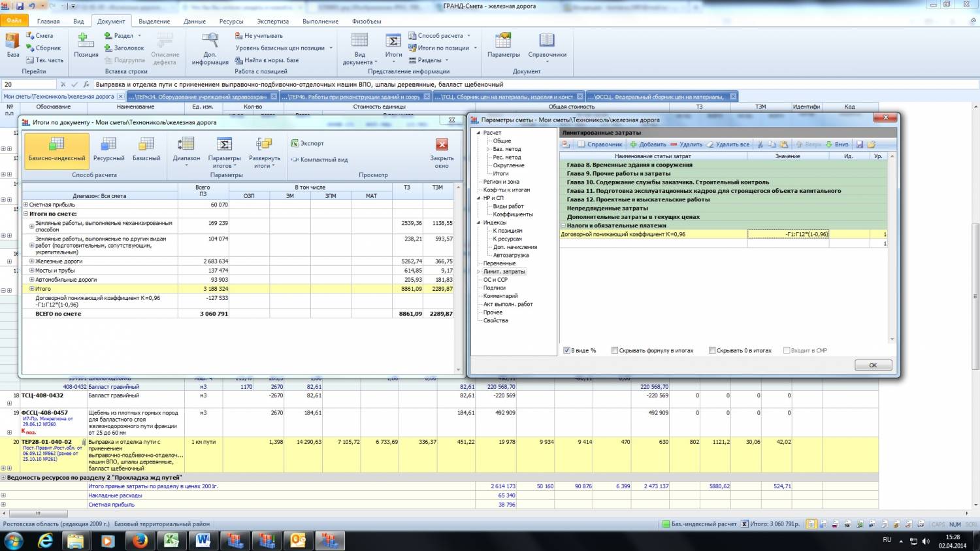Enable 'Скрывать формулу в итогах' checkbox
This screenshot has width=980, height=551.
click(x=615, y=350)
